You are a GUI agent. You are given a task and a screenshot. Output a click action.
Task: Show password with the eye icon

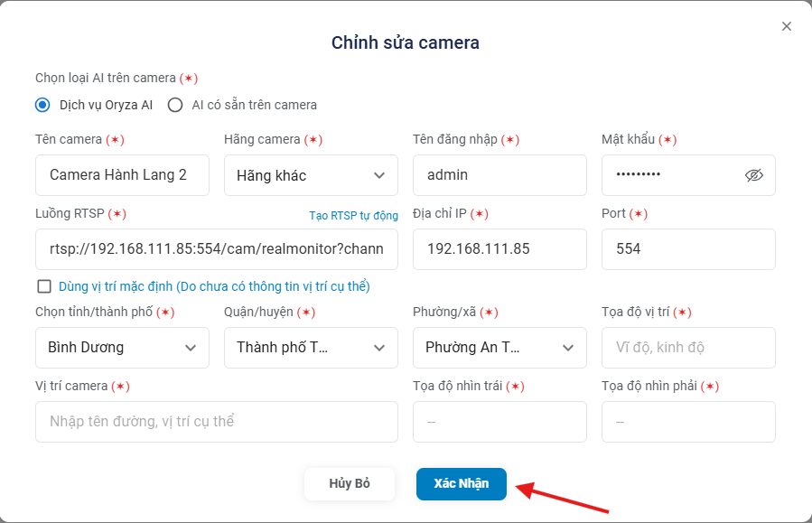coord(754,175)
